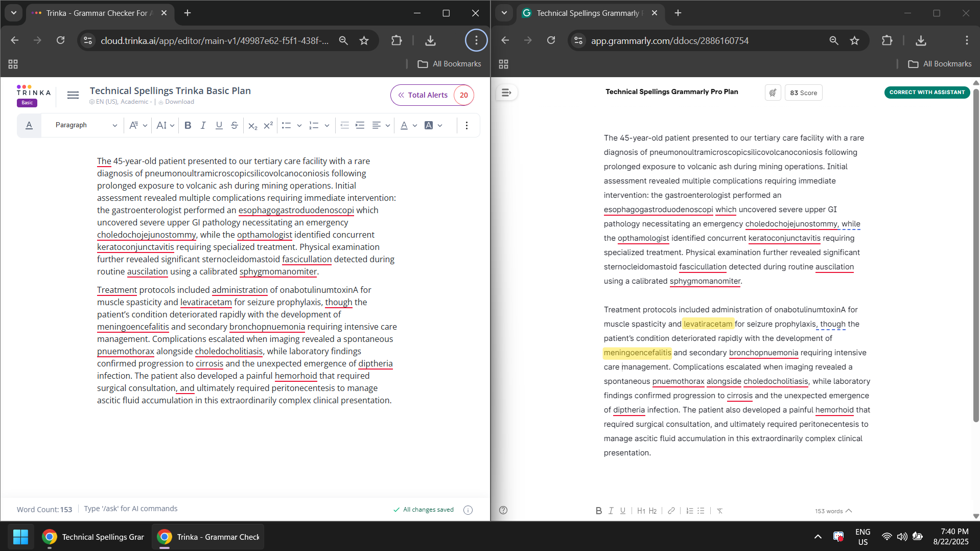The height and width of the screenshot is (551, 980).
Task: Insert a numbered list in Trinka
Action: point(314,125)
